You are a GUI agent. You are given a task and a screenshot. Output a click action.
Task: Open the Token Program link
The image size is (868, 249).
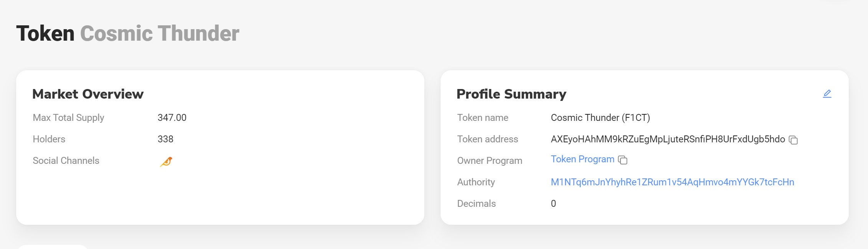pyautogui.click(x=583, y=159)
